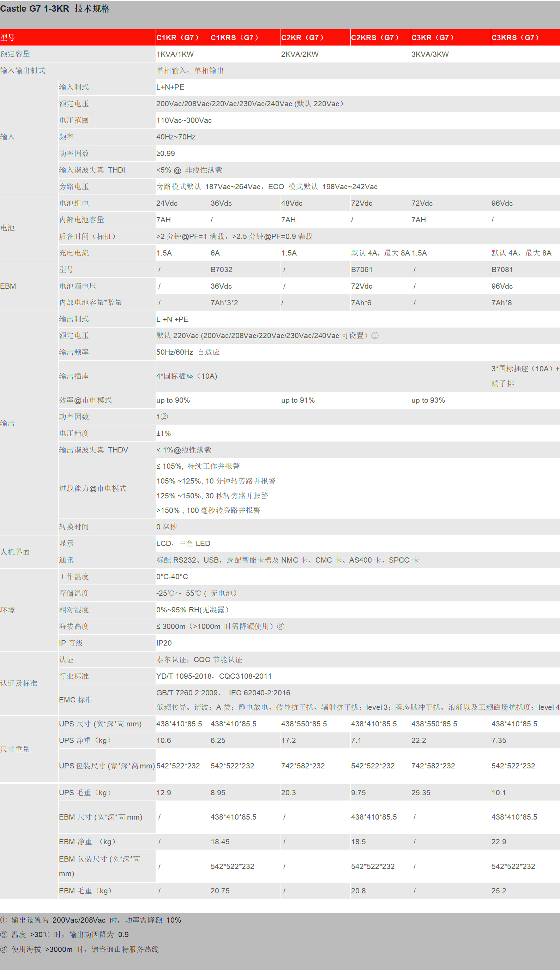Click the EBM model "B7061"
The height and width of the screenshot is (971, 560).
click(x=362, y=269)
